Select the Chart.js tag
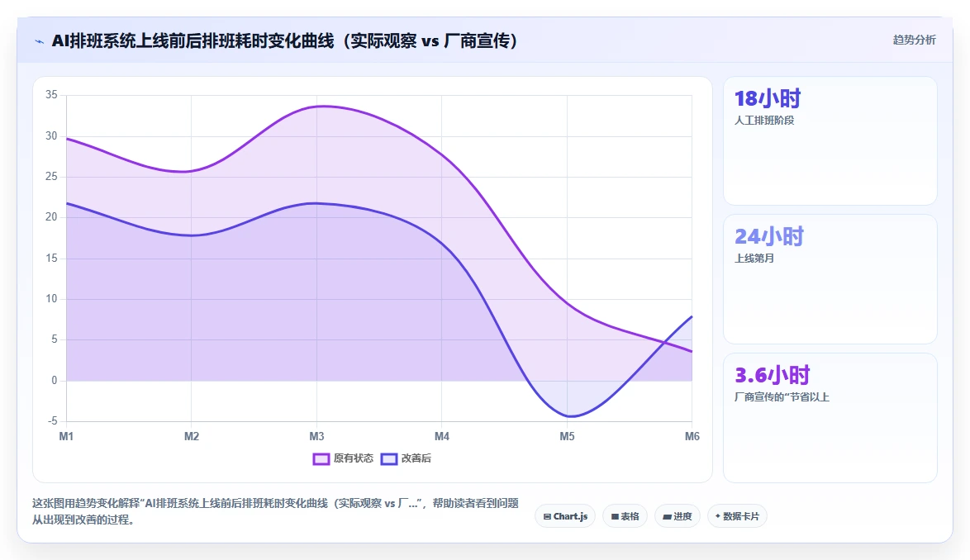Image resolution: width=970 pixels, height=560 pixels. pyautogui.click(x=565, y=516)
